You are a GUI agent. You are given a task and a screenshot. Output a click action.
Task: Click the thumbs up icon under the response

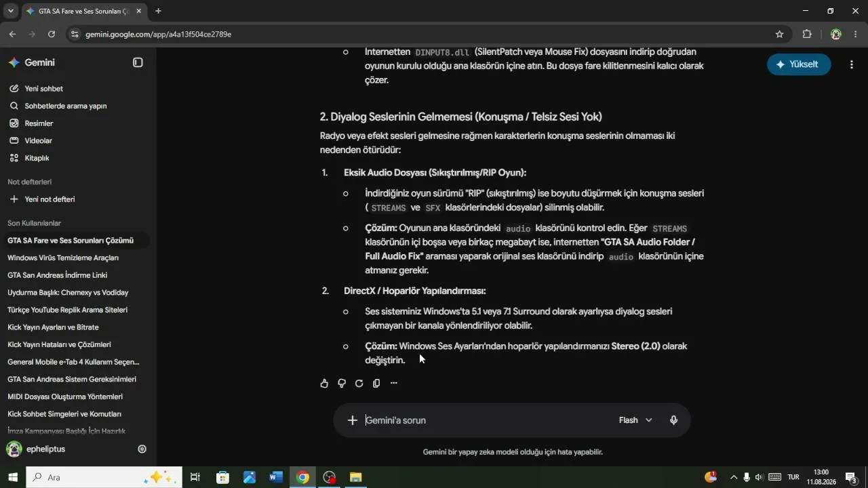324,384
